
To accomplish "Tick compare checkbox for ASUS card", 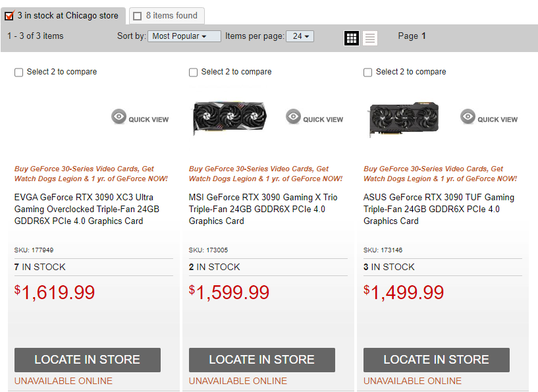I will point(367,72).
